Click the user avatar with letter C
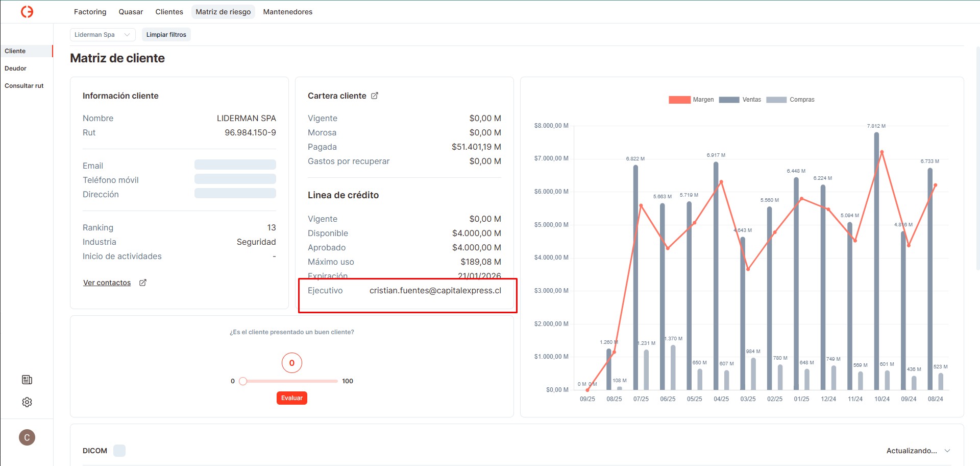This screenshot has height=466, width=980. coord(27,437)
